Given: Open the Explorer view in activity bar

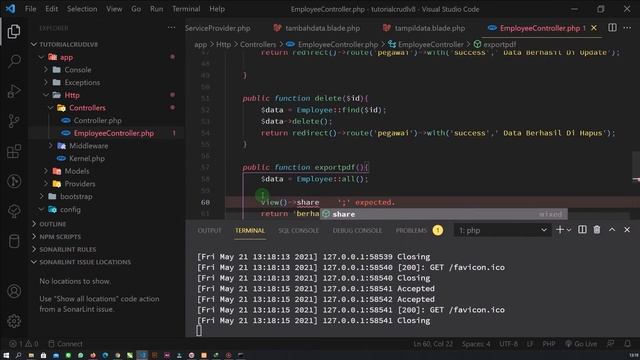Looking at the screenshot, I should [x=14, y=31].
